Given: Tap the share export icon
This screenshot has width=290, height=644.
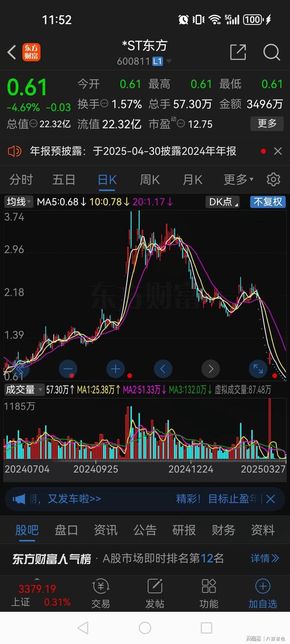Looking at the screenshot, I should (238, 52).
